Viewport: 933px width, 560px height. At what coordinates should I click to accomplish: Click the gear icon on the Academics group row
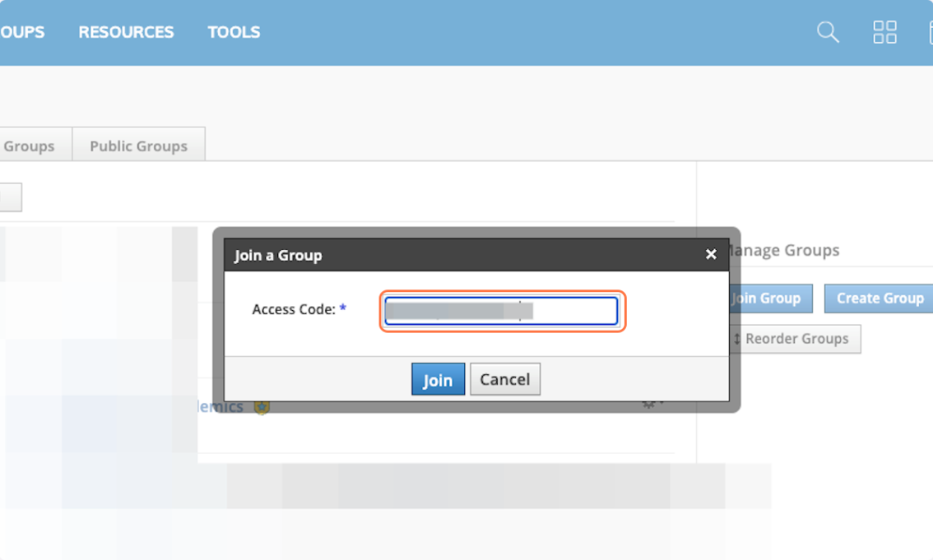coord(647,402)
